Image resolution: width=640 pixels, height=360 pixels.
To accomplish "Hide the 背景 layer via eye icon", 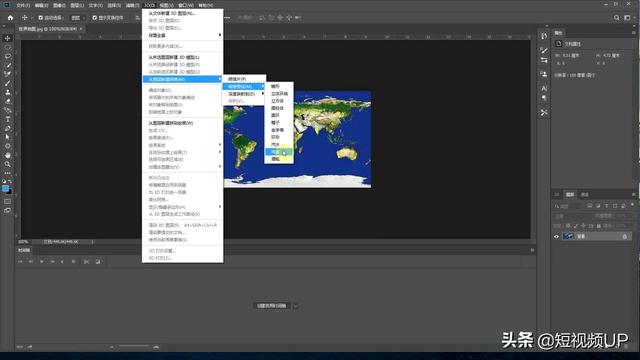I will 556,237.
